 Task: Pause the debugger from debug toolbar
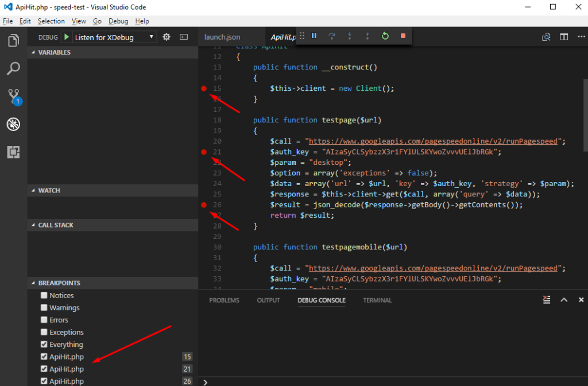click(x=314, y=36)
